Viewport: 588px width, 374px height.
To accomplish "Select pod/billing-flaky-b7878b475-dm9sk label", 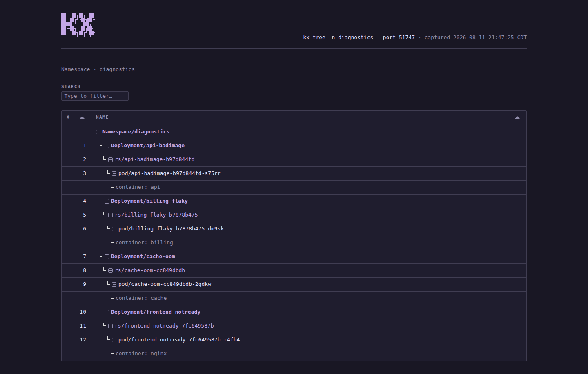I will point(171,229).
